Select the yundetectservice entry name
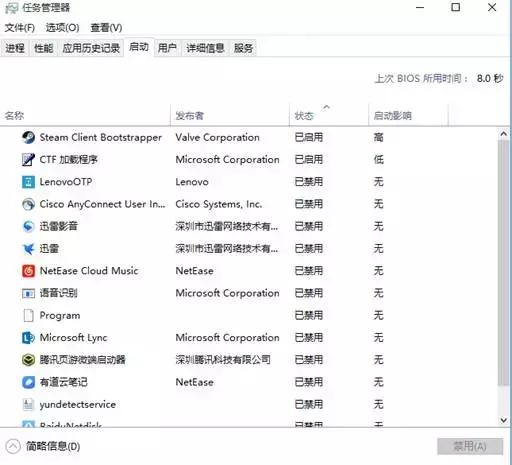 pos(78,404)
